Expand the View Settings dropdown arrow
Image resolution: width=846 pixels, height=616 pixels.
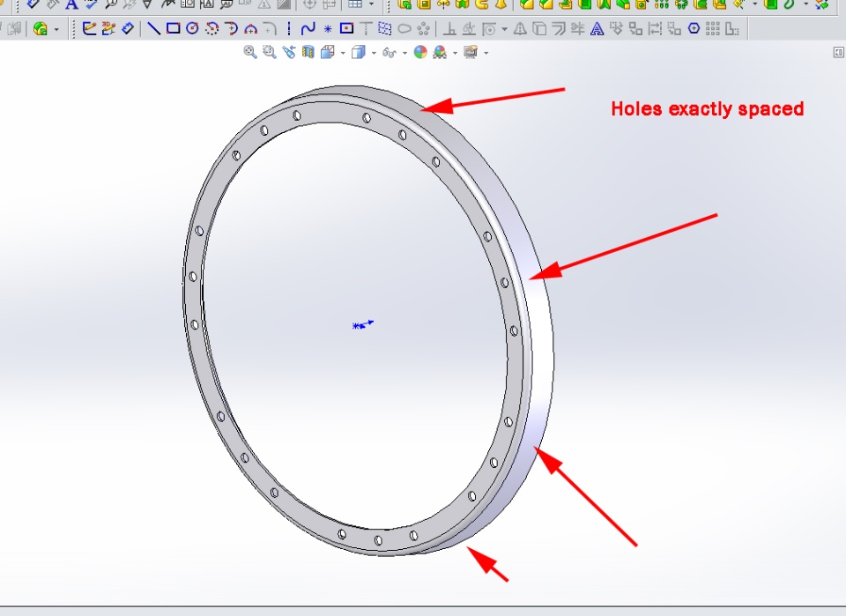point(486,53)
